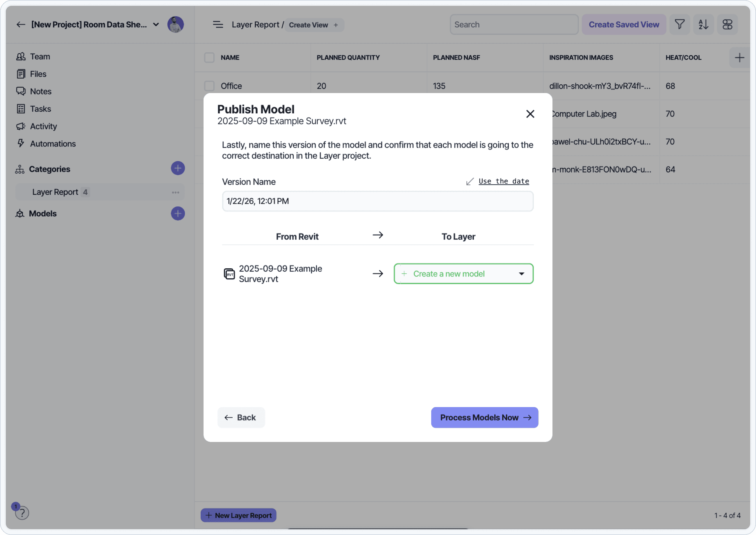Add a model with the plus icon
This screenshot has height=535, width=756.
(178, 213)
